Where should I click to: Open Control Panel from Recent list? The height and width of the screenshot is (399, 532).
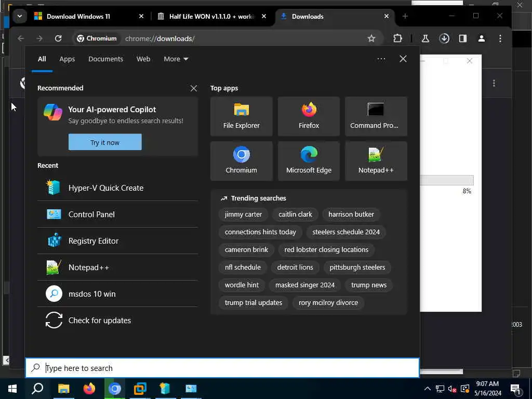(118, 214)
